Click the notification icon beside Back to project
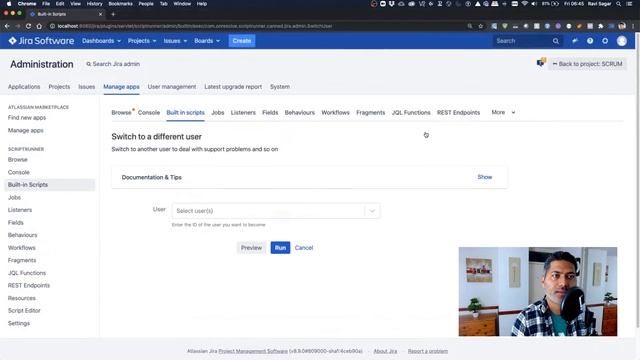Image resolution: width=640 pixels, height=360 pixels. pyautogui.click(x=541, y=63)
